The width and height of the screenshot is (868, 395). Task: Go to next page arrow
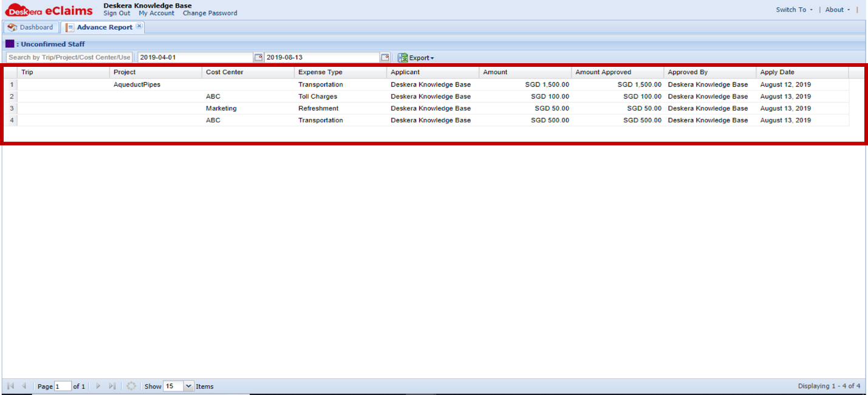click(98, 386)
